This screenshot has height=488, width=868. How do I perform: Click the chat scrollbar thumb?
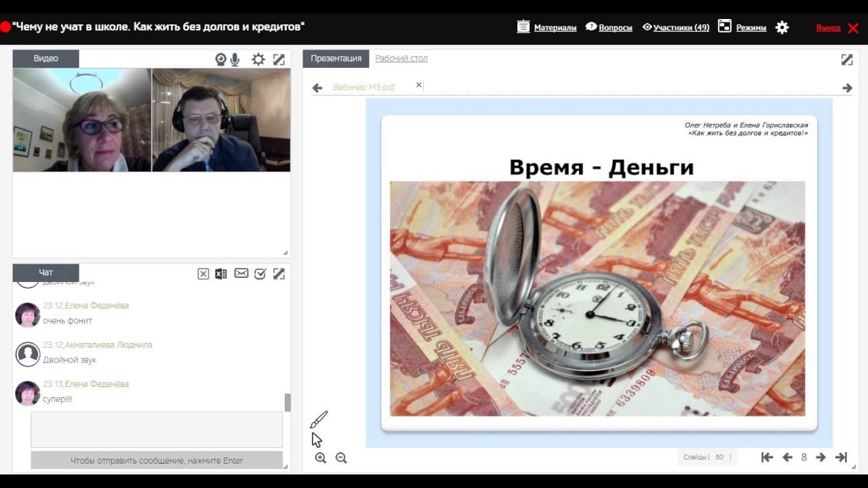click(288, 403)
